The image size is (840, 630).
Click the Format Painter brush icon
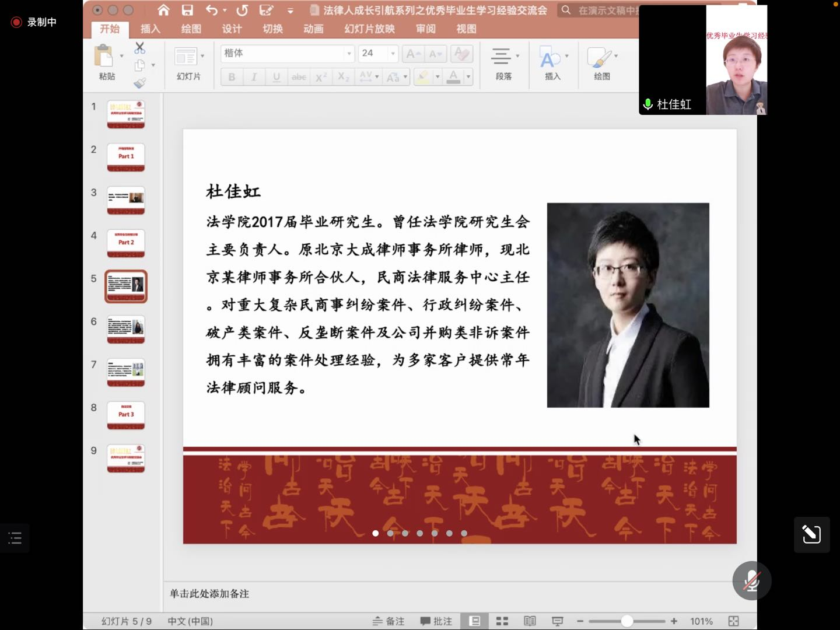coord(140,83)
